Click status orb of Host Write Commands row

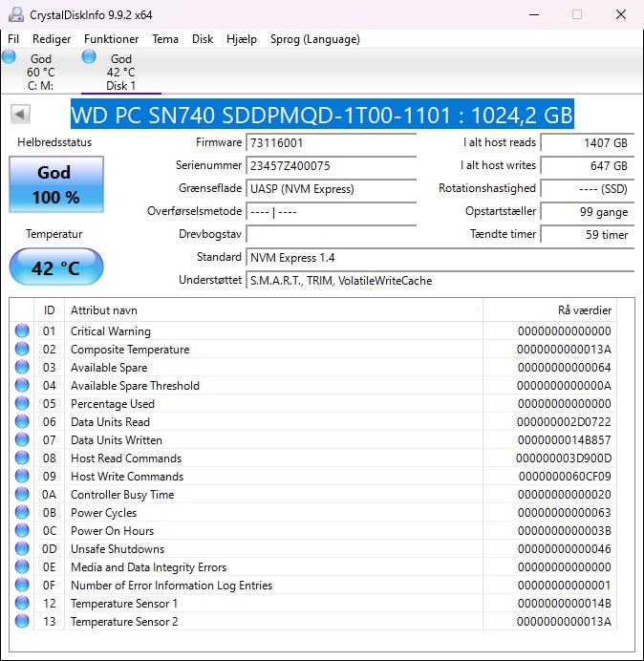(x=22, y=476)
